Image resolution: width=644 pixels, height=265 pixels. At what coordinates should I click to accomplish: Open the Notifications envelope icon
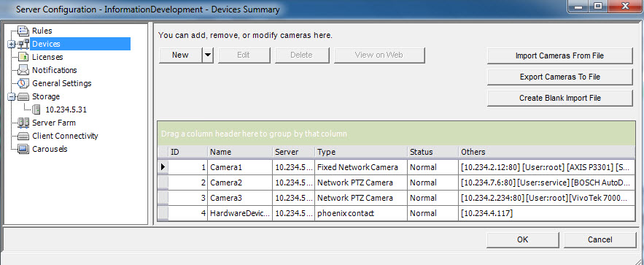pyautogui.click(x=23, y=70)
